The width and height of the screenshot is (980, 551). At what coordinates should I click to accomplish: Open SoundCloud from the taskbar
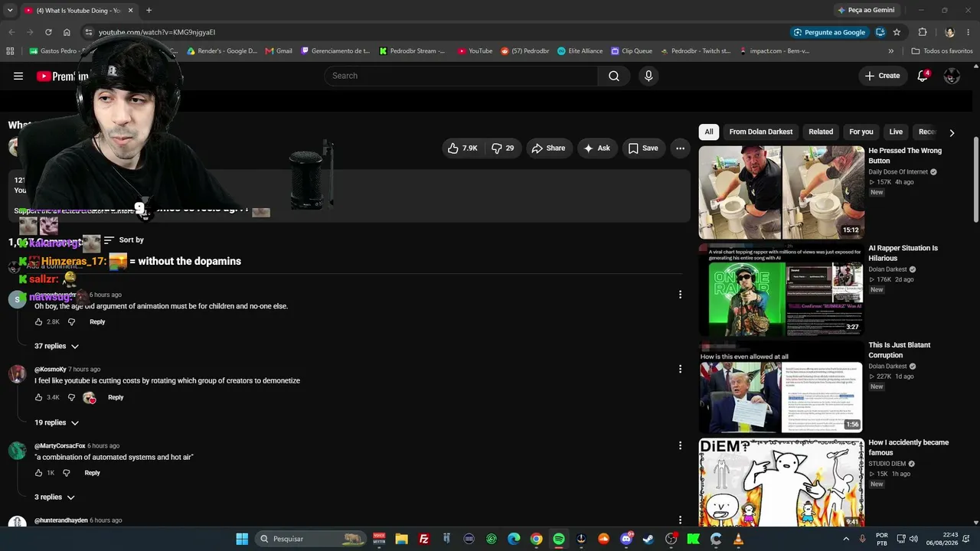(604, 539)
